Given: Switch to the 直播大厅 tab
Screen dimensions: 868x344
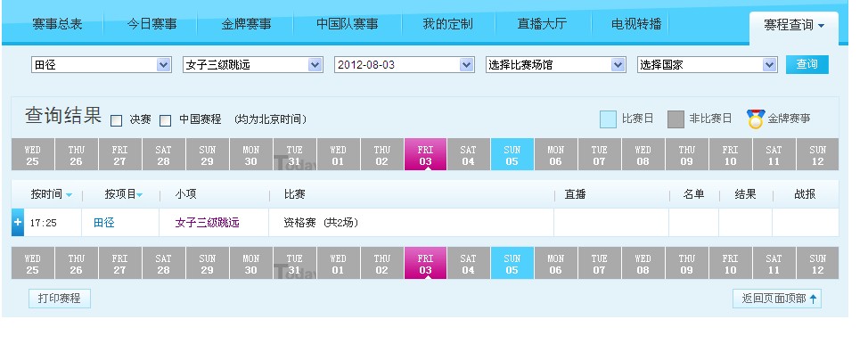Looking at the screenshot, I should 542,24.
